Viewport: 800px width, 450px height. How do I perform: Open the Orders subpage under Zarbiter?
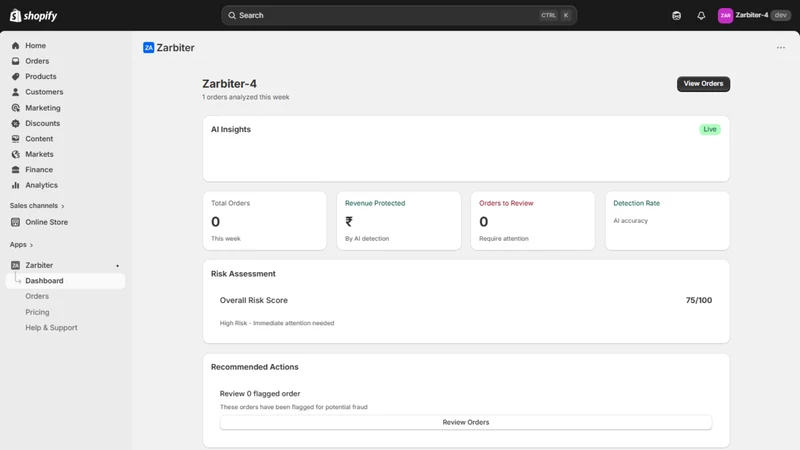(37, 296)
